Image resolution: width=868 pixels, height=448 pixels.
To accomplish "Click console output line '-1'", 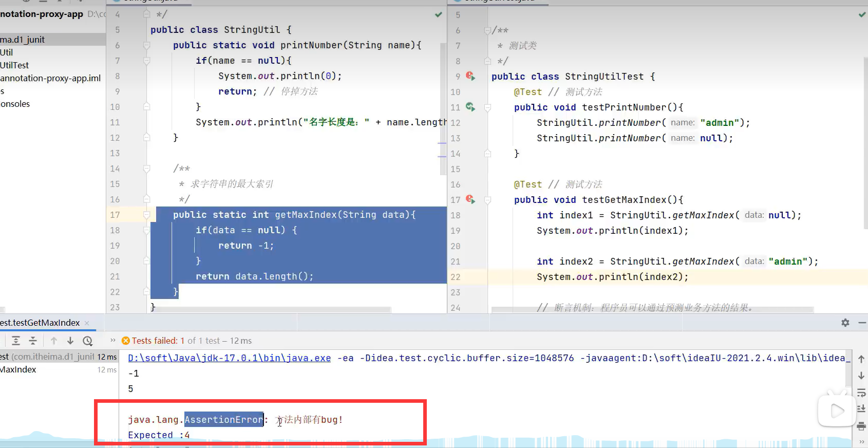I will 134,374.
